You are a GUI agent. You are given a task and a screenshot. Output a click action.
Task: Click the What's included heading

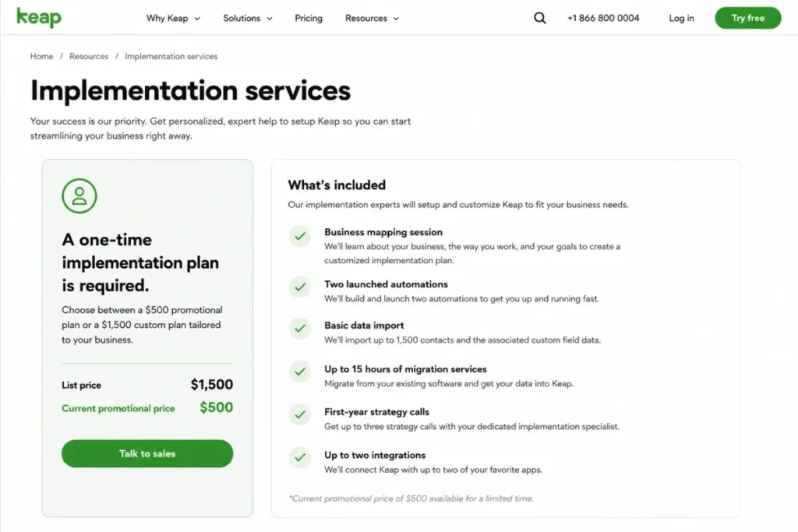(x=337, y=185)
